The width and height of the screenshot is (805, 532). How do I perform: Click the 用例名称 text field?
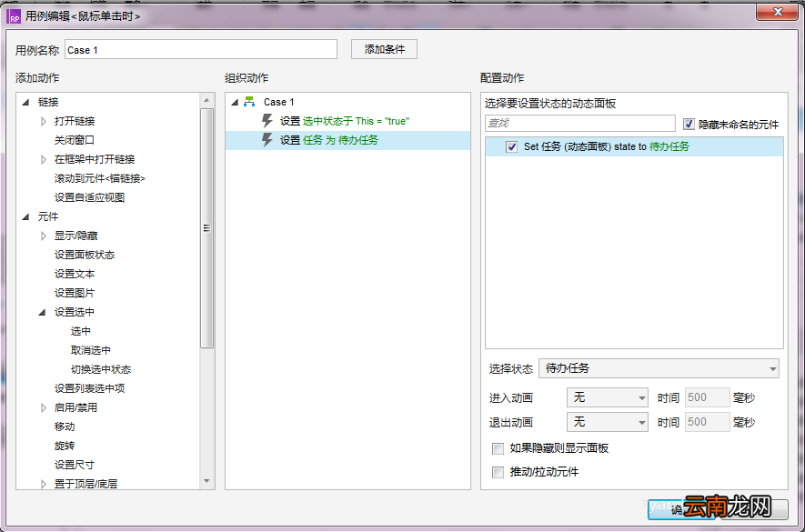(x=201, y=49)
